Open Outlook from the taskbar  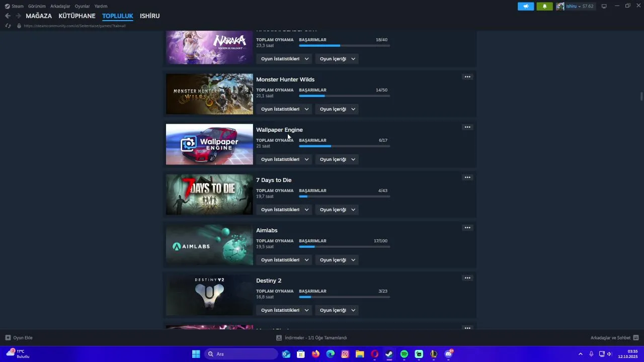coord(286,354)
